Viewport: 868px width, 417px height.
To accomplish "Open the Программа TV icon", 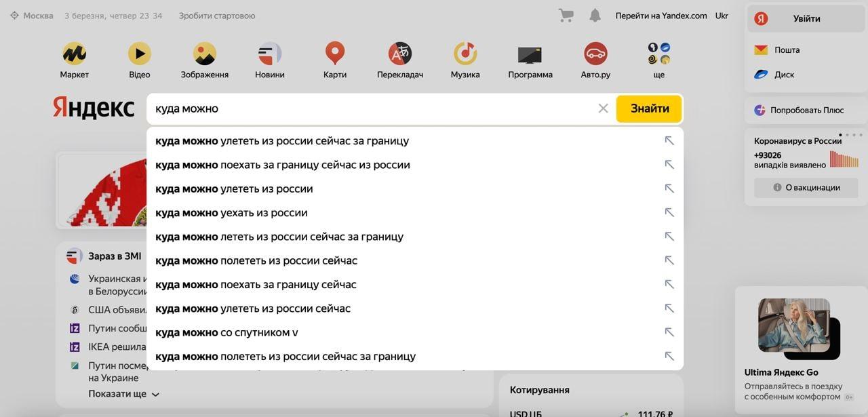I will pyautogui.click(x=530, y=55).
